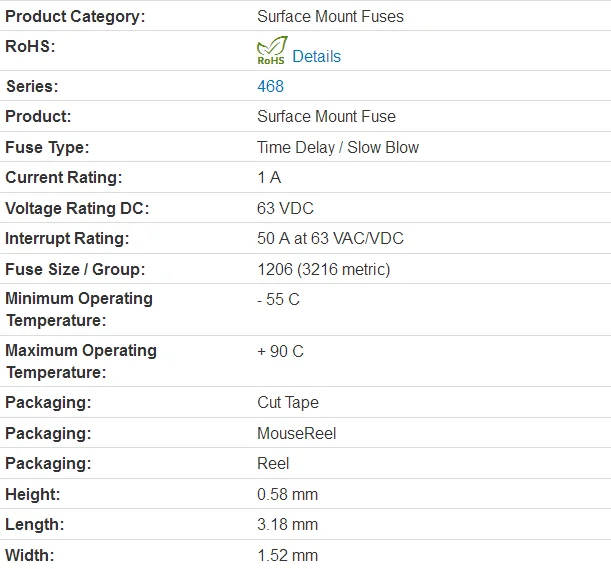Image resolution: width=611 pixels, height=569 pixels.
Task: Select the Surface Mount Fuses value
Action: coord(330,17)
